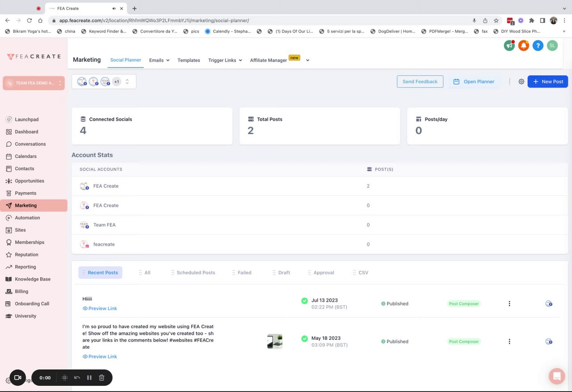
Task: Expand the TEAM FEA DEMO account switcher
Action: 34,83
